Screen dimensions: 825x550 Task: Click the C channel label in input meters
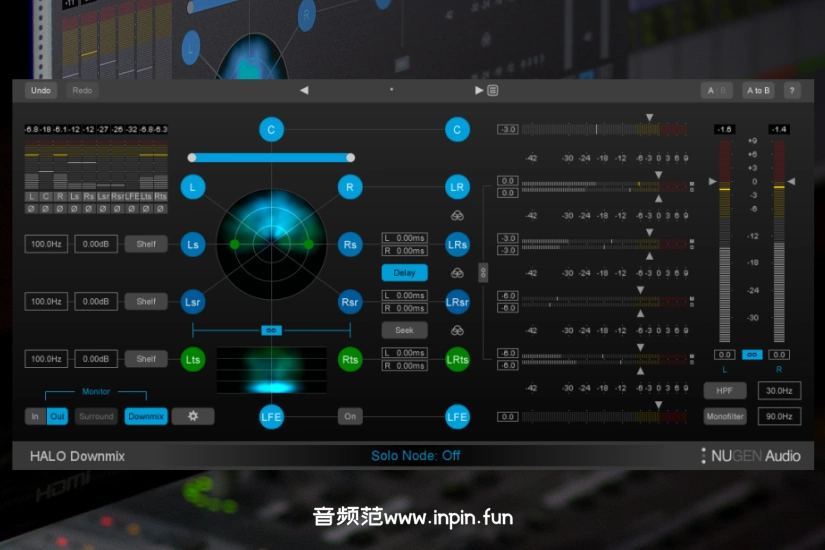pos(46,196)
